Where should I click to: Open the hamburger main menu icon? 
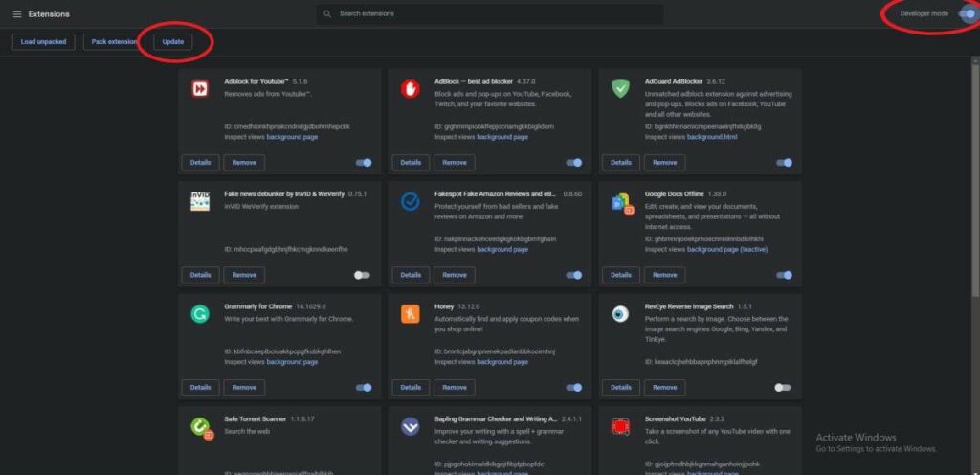pos(17,14)
